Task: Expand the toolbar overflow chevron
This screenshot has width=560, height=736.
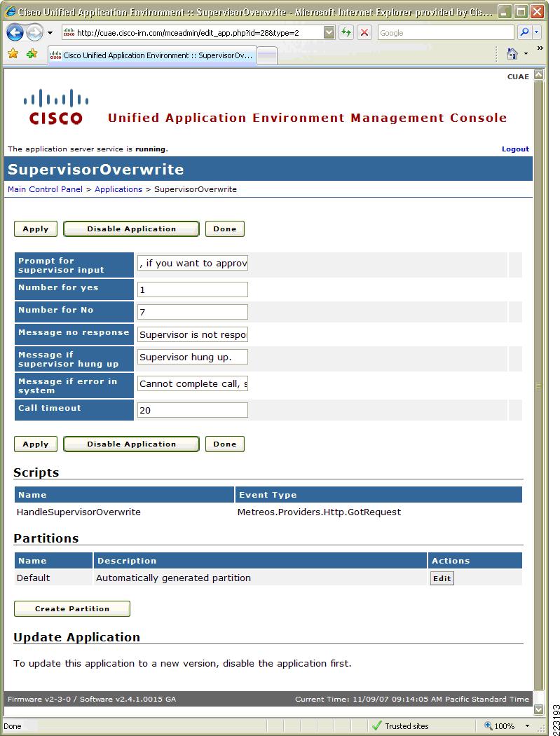Action: 540,48
